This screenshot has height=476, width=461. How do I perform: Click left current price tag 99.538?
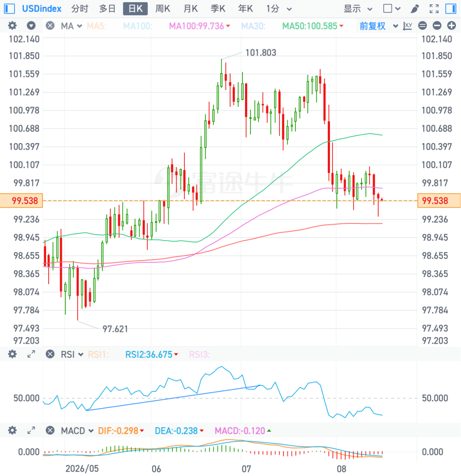(x=21, y=201)
